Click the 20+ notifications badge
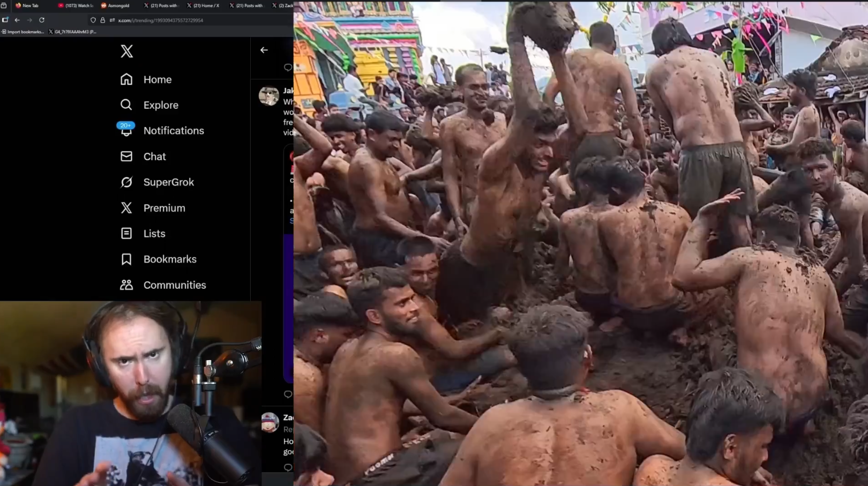The width and height of the screenshot is (868, 486). pyautogui.click(x=126, y=125)
